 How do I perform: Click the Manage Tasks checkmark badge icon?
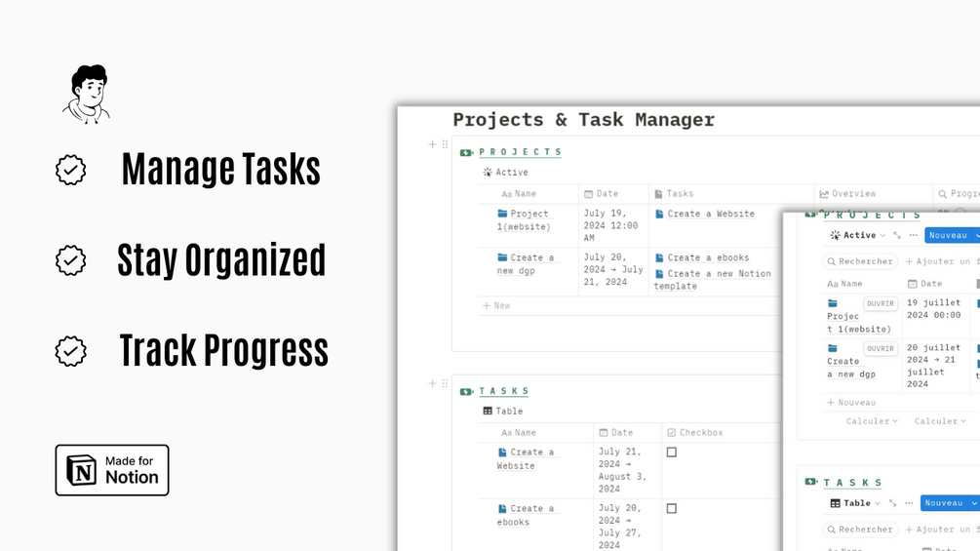click(70, 170)
